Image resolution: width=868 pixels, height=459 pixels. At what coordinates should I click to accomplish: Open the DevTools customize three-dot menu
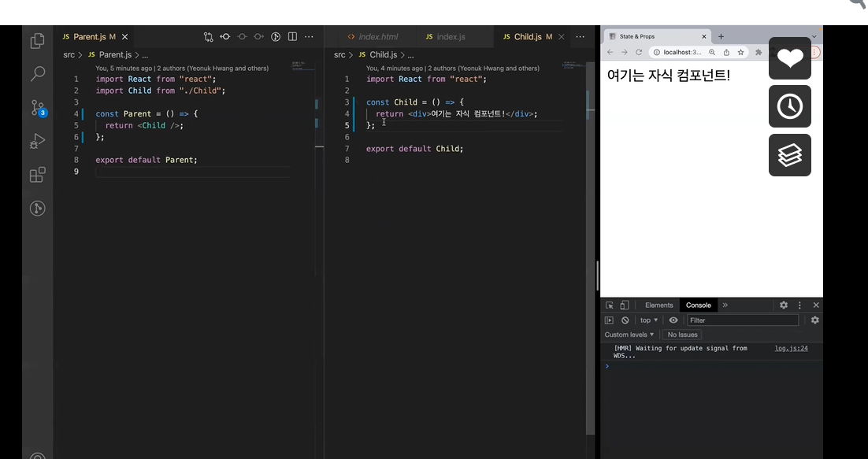[799, 305]
